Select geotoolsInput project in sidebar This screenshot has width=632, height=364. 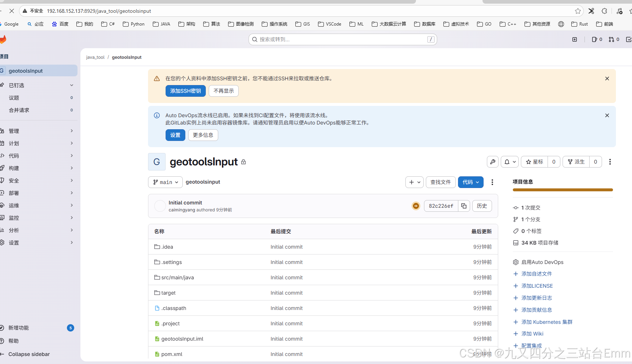[39, 71]
